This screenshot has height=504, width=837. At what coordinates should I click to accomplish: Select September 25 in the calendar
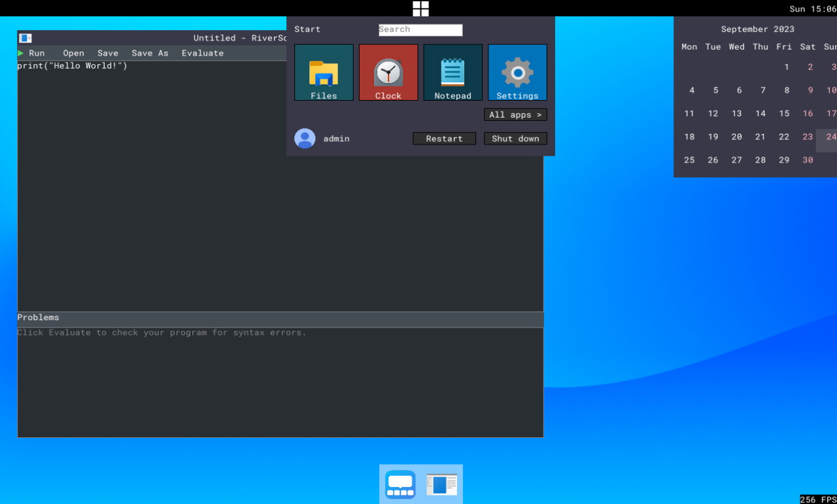(689, 160)
